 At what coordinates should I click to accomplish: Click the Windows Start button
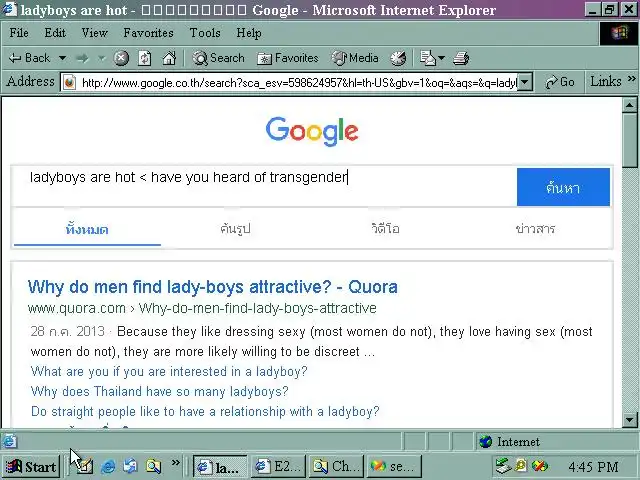[x=31, y=466]
